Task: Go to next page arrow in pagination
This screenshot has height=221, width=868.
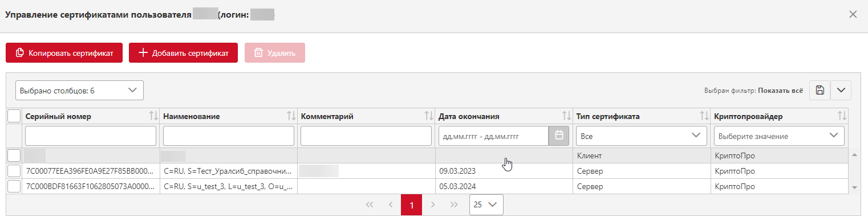Action: pos(433,204)
